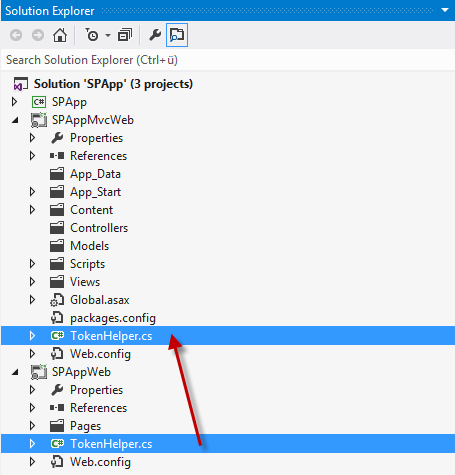The height and width of the screenshot is (475, 455).
Task: Click the packages.config file icon
Action: [x=57, y=318]
